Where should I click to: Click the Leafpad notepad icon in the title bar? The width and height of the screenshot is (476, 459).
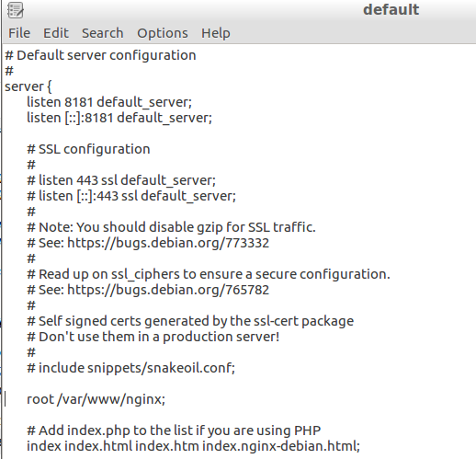[x=16, y=10]
